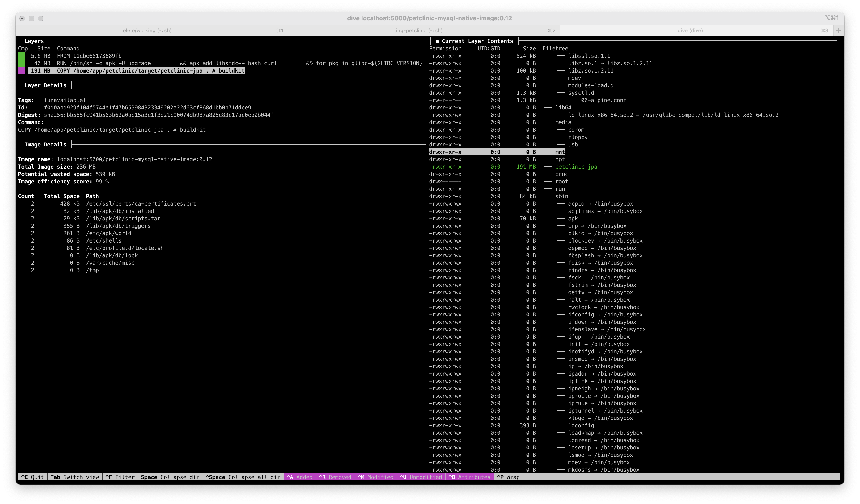Select the green petclinic-jpa file
This screenshot has height=504, width=860.
click(576, 167)
